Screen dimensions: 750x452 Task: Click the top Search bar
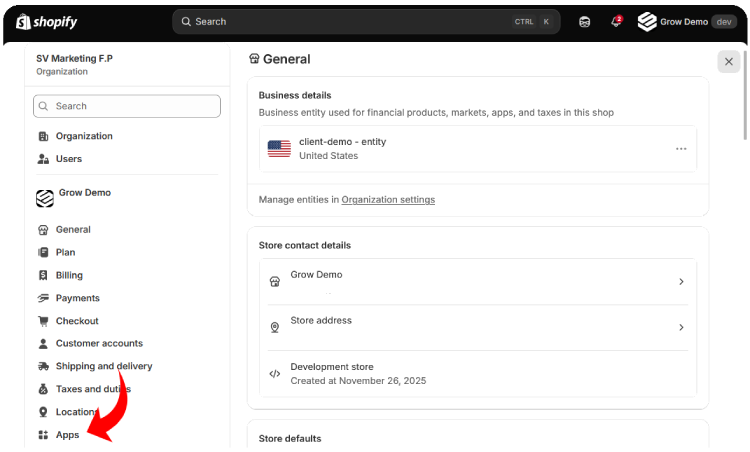pyautogui.click(x=366, y=22)
